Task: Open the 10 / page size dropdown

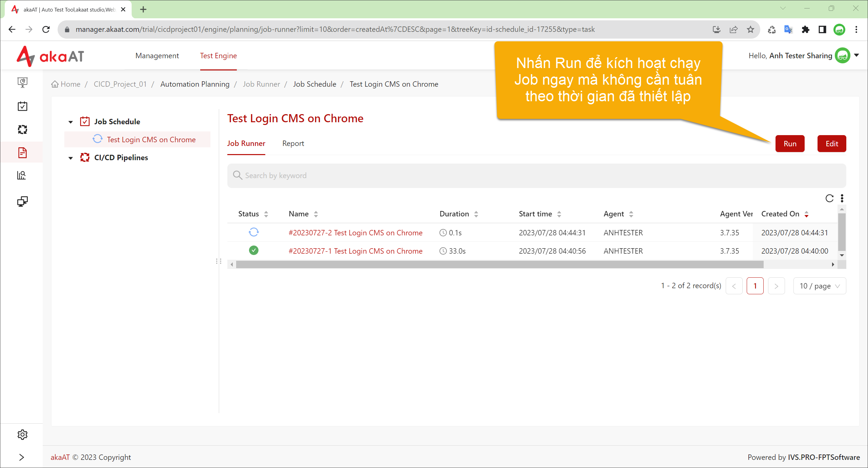Action: pos(820,286)
